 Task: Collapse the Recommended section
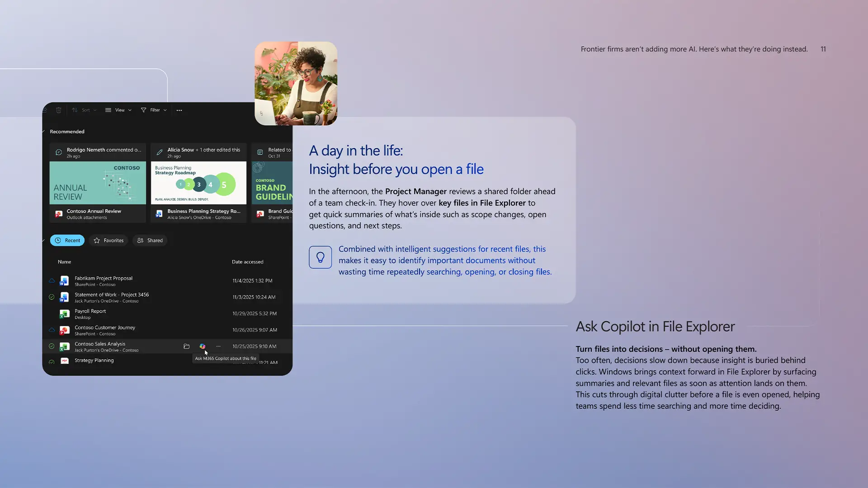(43, 131)
